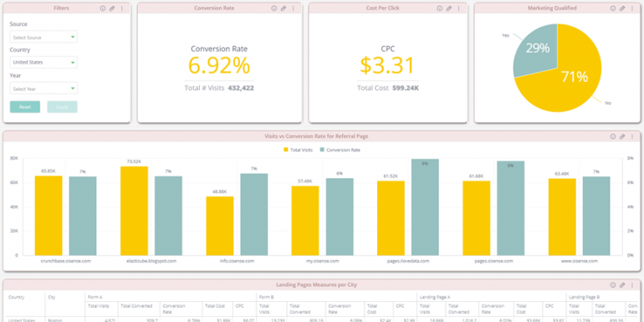Show info for Marketing Qualified widget
The image size is (644, 322).
tap(613, 8)
